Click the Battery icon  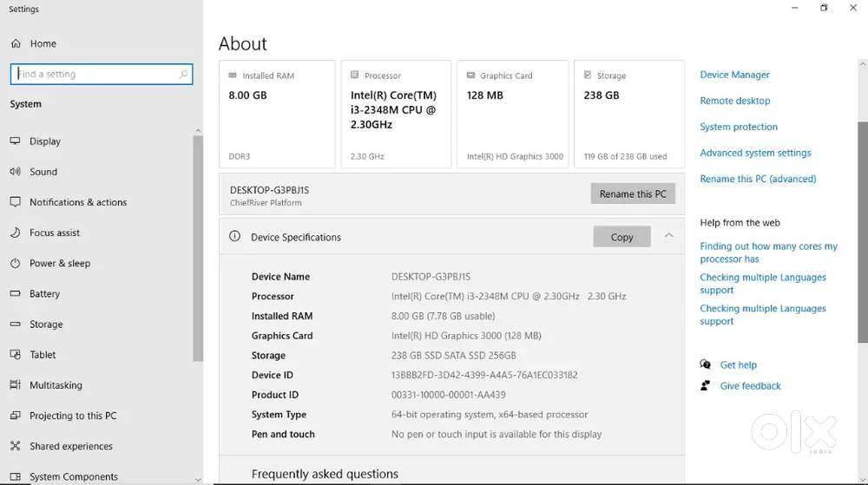click(x=15, y=293)
